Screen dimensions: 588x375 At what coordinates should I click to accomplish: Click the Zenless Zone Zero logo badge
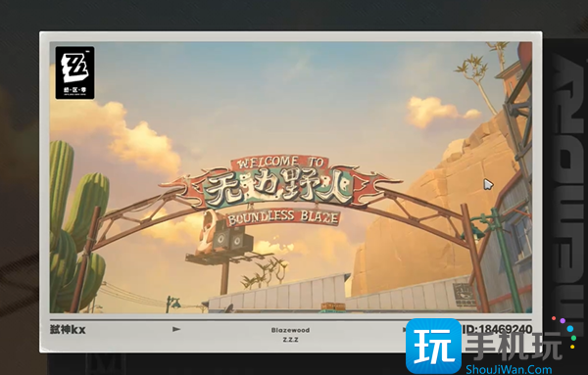[x=74, y=72]
